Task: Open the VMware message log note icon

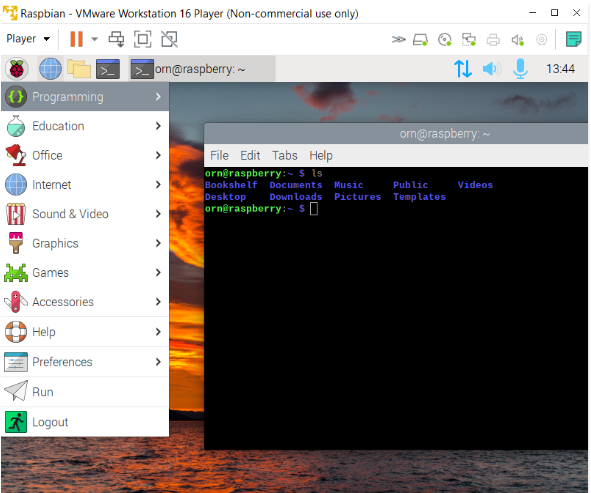Action: point(574,39)
